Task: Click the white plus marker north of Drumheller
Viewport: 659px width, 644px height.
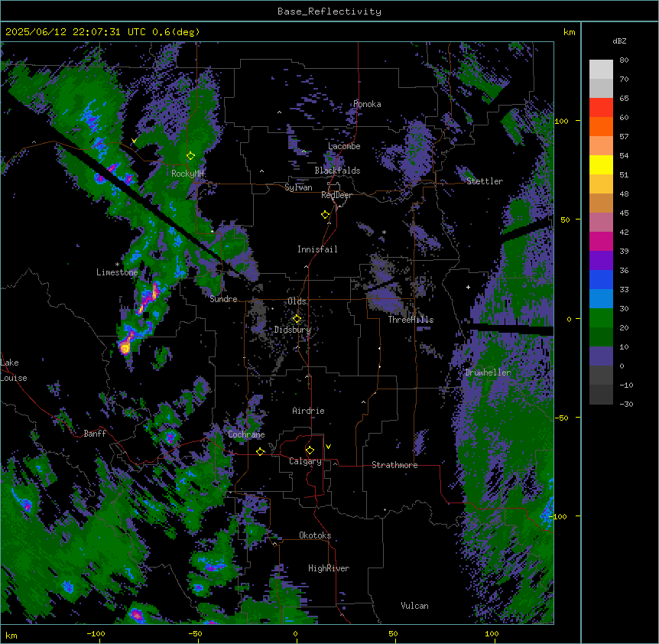Action: (x=468, y=287)
